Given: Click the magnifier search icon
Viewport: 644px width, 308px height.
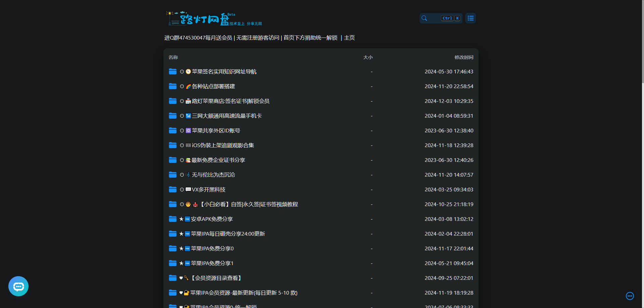Looking at the screenshot, I should pos(424,18).
